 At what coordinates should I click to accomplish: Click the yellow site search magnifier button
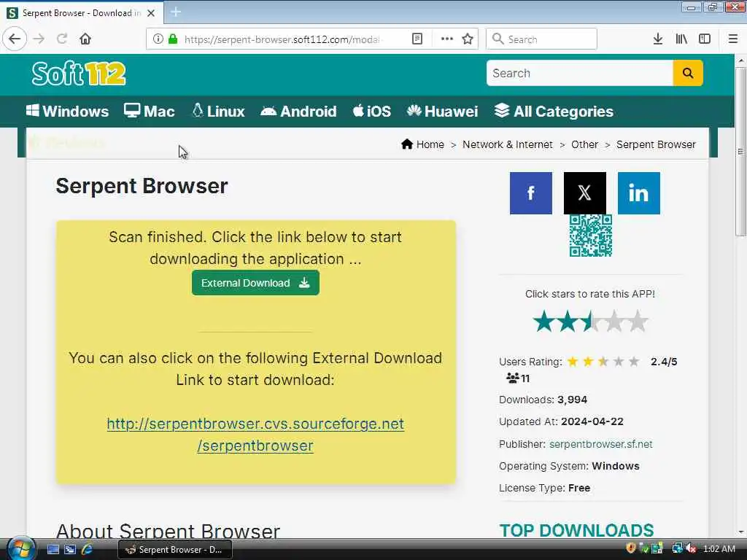point(687,73)
